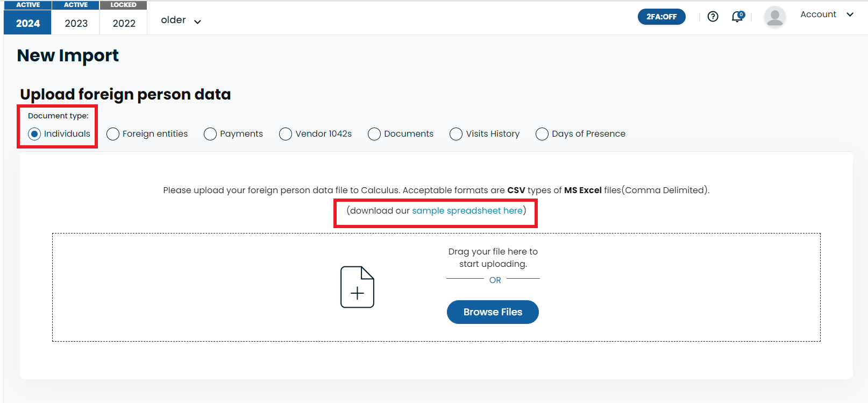Viewport: 868px width, 403px height.
Task: Open the Account menu label
Action: (818, 15)
